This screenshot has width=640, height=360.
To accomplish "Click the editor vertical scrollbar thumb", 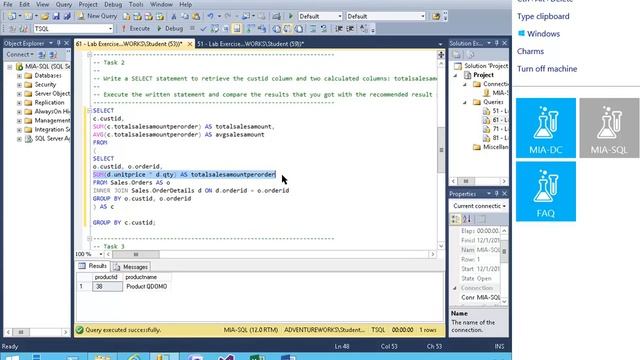I will [441, 150].
